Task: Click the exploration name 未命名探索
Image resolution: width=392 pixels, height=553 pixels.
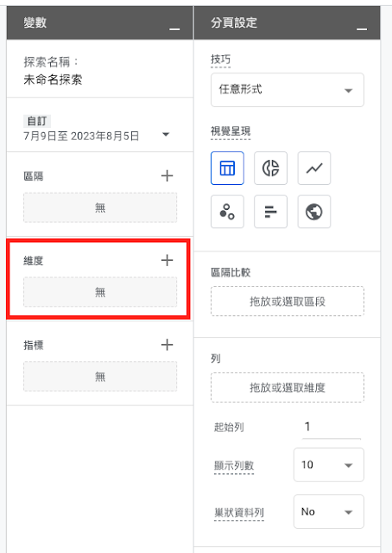Action: click(x=53, y=79)
